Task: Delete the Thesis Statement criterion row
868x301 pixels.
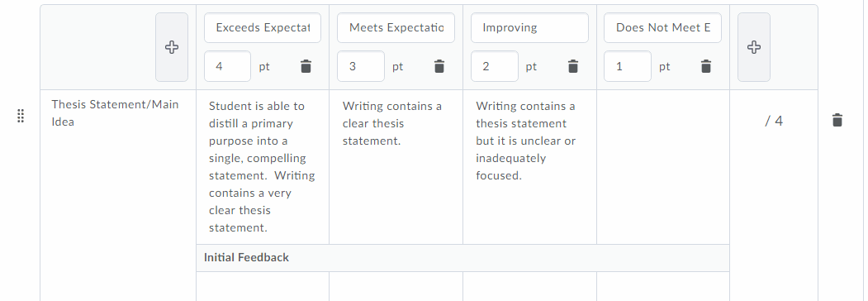Action: 837,120
